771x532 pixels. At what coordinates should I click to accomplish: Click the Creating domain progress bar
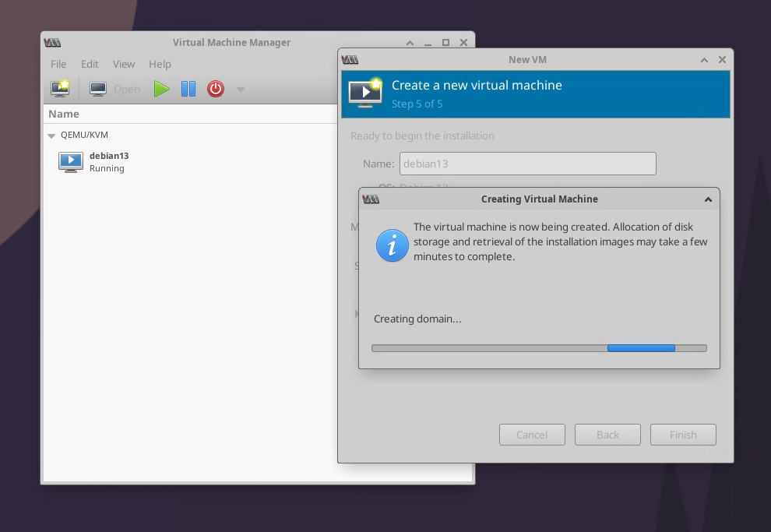coord(539,348)
